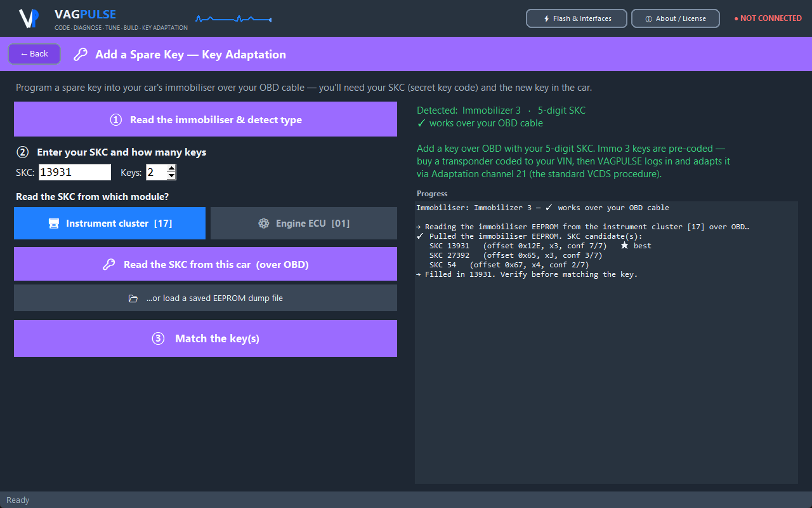The image size is (812, 508).
Task: Decrease the Keys count with the down arrow
Action: tap(171, 176)
